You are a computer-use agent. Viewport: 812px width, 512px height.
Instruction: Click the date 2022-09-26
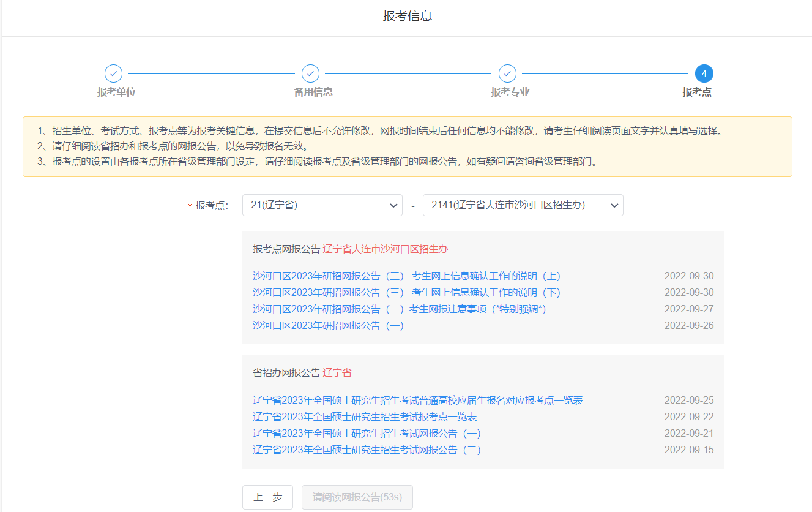(x=689, y=326)
